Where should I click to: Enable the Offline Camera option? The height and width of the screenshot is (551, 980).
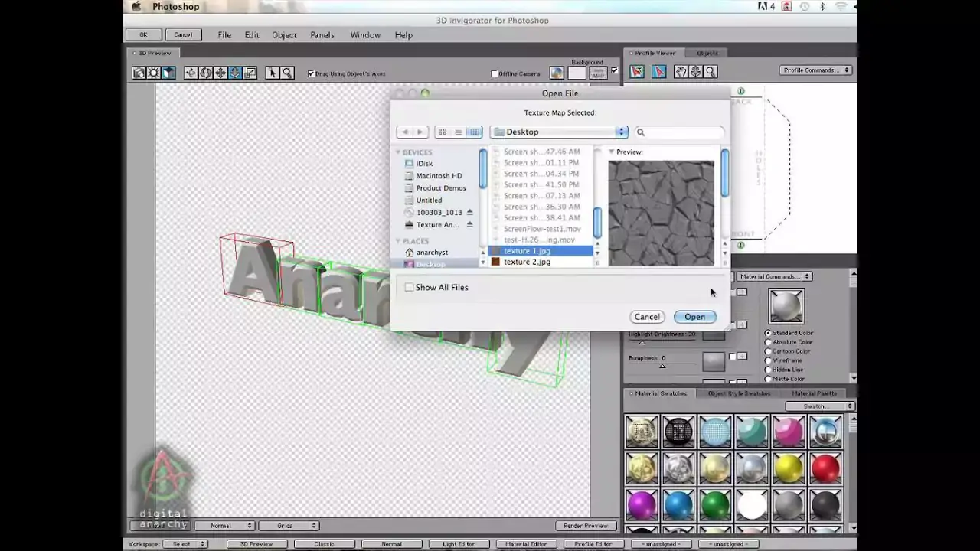(495, 73)
